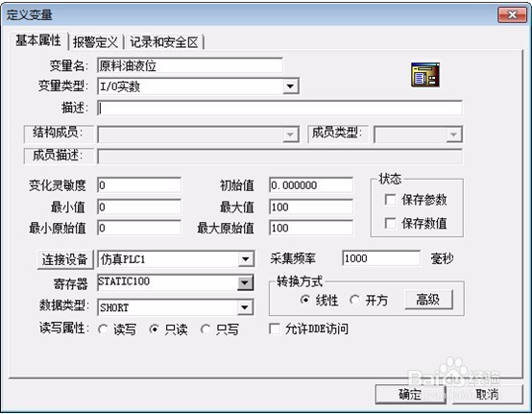Select the 只写 radio button
Viewport: 532px width, 414px height.
(x=206, y=329)
